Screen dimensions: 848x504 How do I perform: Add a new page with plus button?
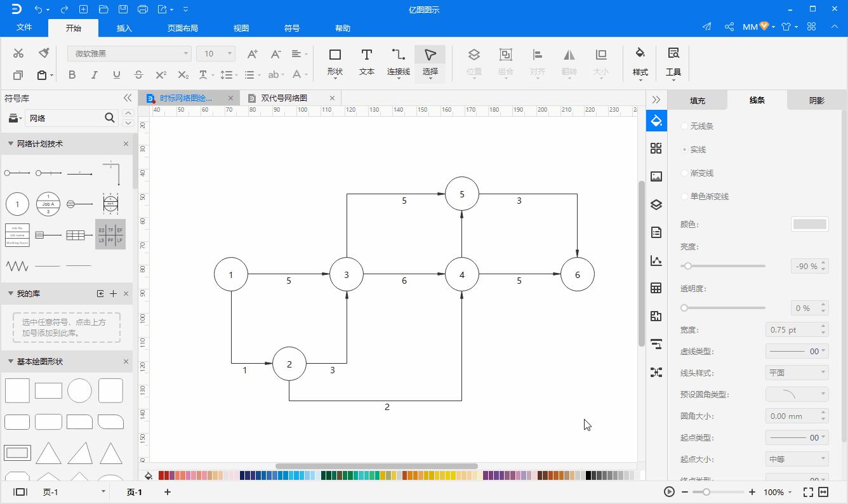(168, 492)
